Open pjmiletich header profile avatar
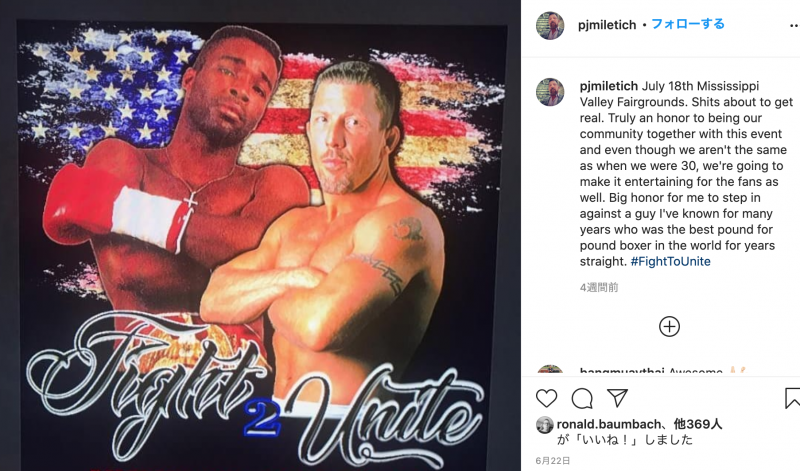800x471 pixels. tap(550, 25)
